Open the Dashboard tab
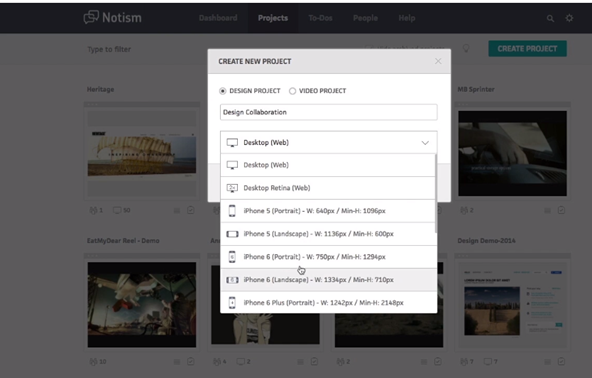Image resolution: width=592 pixels, height=378 pixels. tap(218, 18)
